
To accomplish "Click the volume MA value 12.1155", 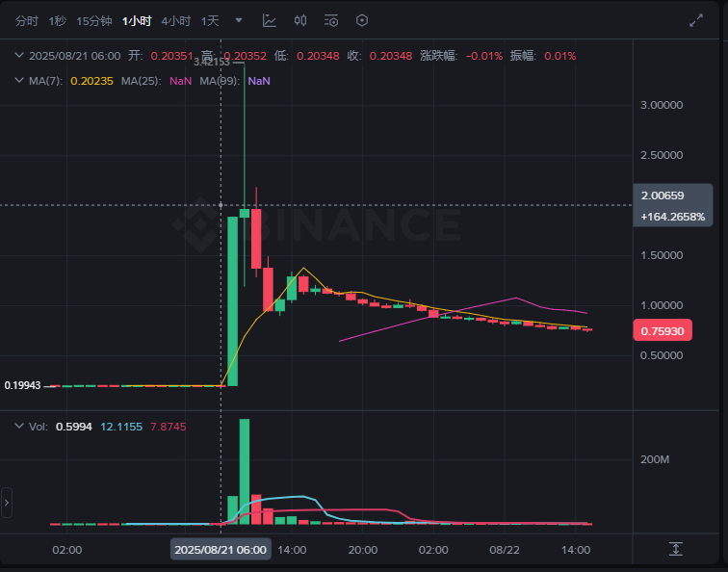I will (x=121, y=427).
